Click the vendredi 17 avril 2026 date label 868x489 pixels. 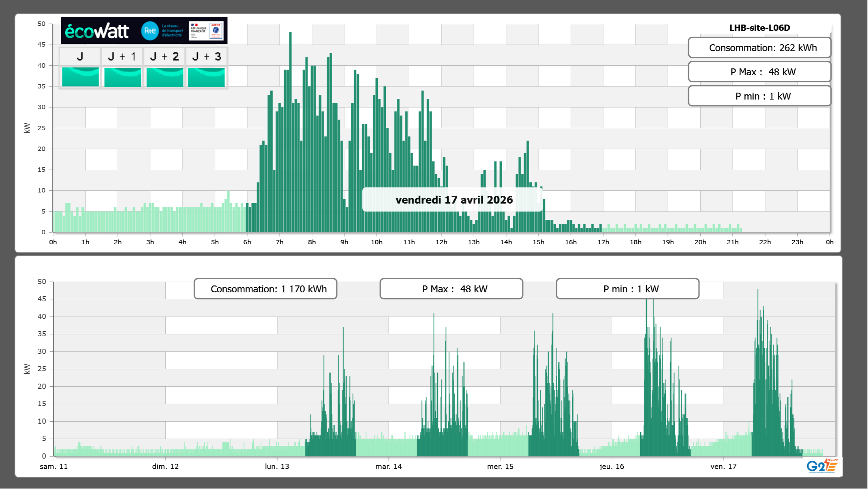(x=454, y=200)
